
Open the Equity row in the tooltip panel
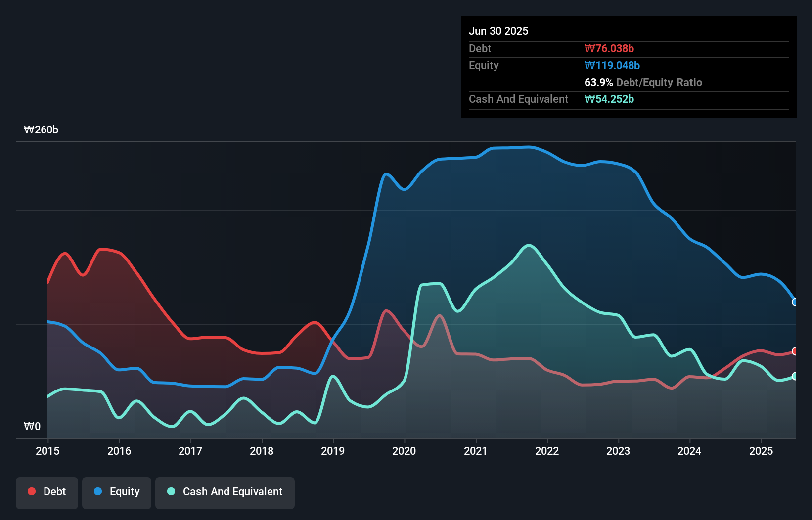tap(483, 65)
